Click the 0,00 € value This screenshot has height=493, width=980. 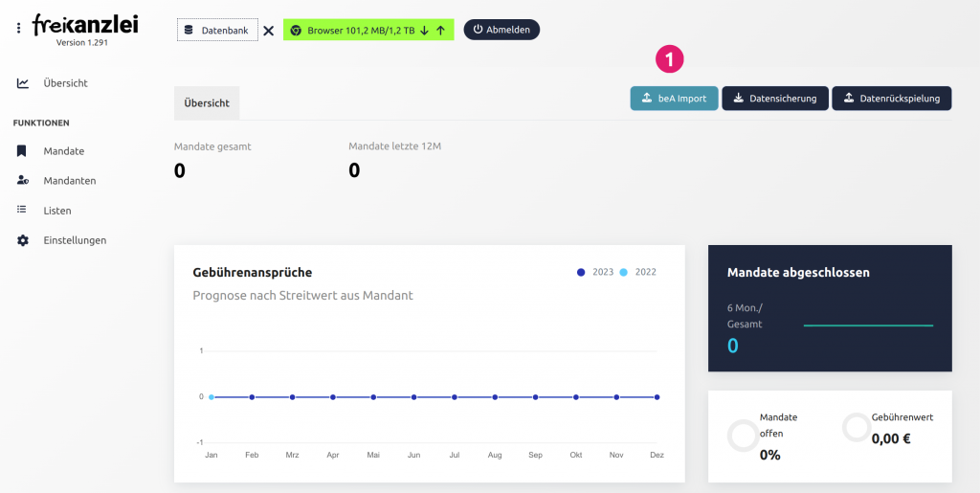point(891,438)
